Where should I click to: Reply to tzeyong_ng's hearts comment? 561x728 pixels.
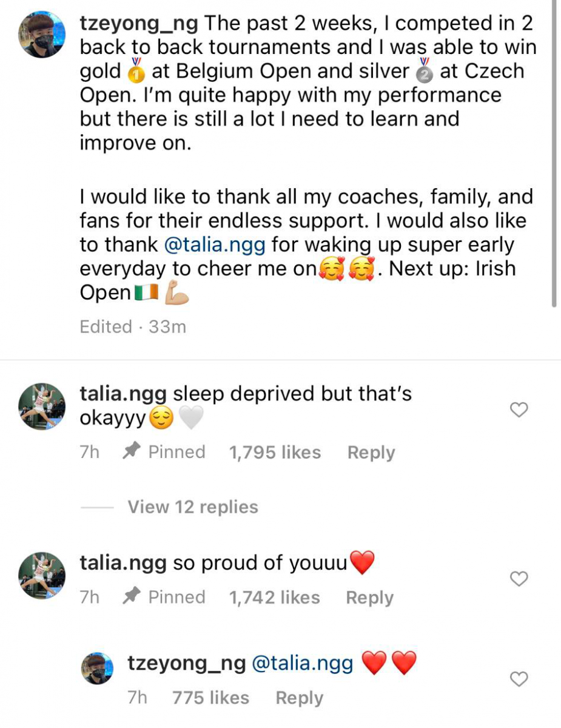click(299, 698)
